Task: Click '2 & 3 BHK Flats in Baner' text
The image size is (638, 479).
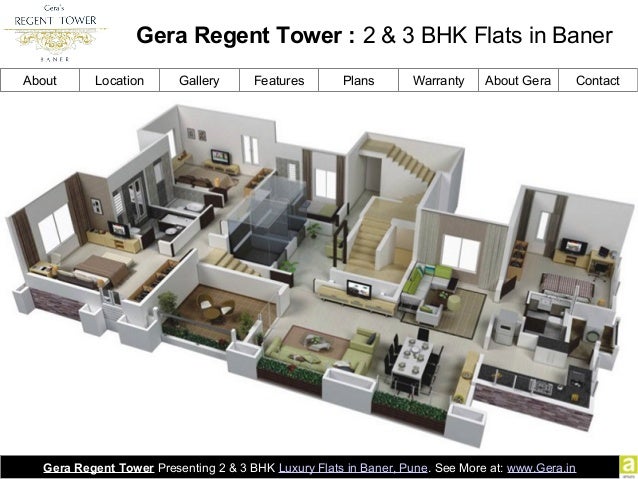Action: [488, 35]
